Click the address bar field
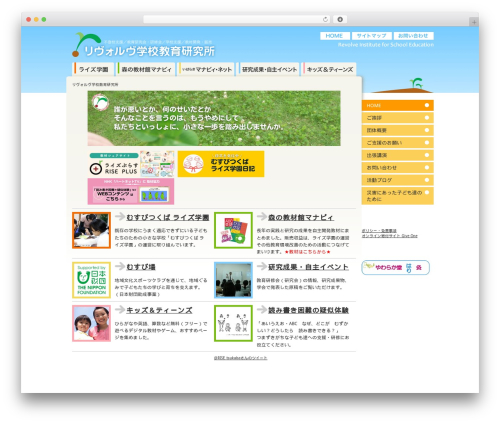The height and width of the screenshot is (423, 500). point(237,19)
